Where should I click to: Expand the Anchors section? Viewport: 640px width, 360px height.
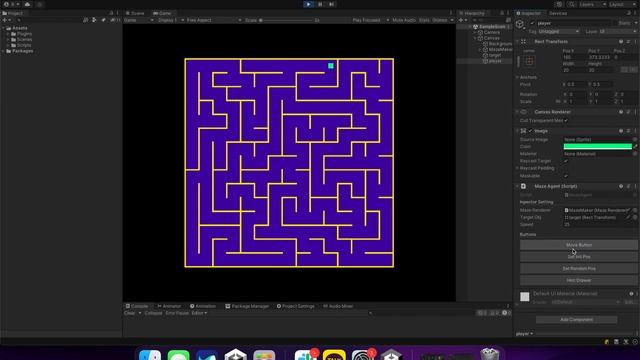click(x=518, y=77)
